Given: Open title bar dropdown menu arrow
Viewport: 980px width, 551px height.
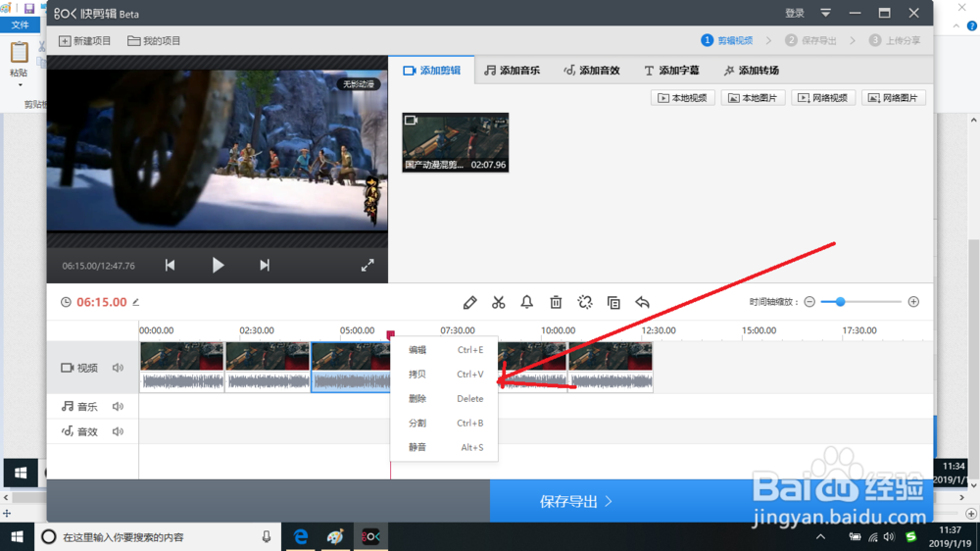Looking at the screenshot, I should (x=825, y=13).
